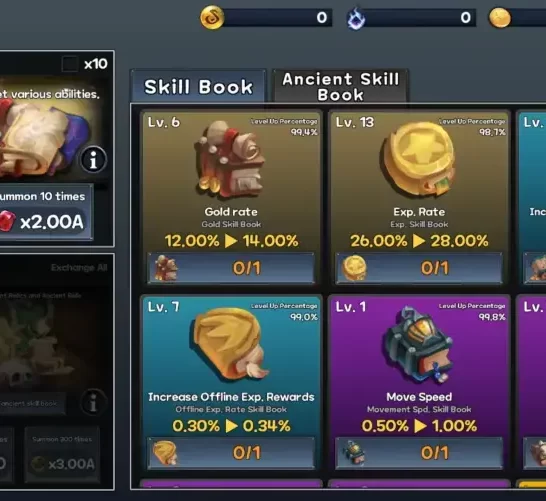Click Offline Exp. Rewards 0/1 upgrade bar
Viewport: 546px width, 501px height.
tap(231, 453)
